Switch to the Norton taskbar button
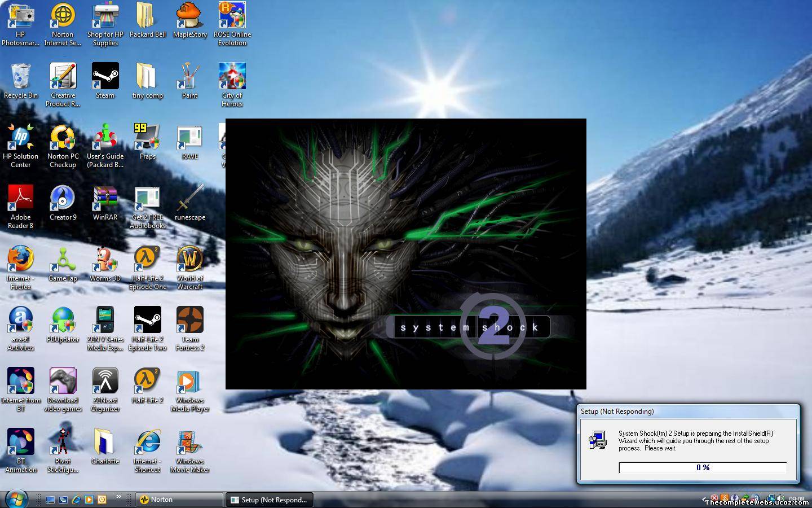This screenshot has height=508, width=812. click(179, 500)
